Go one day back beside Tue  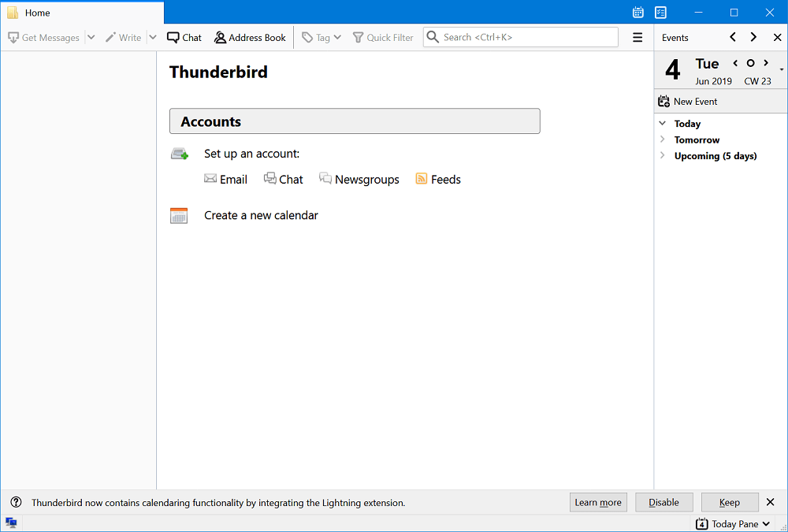(x=735, y=63)
